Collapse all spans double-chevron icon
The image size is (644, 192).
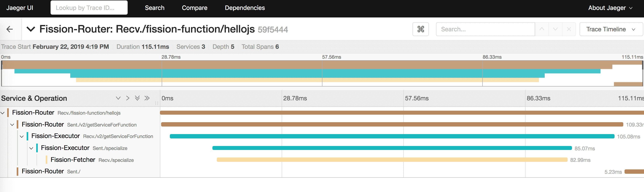point(147,98)
